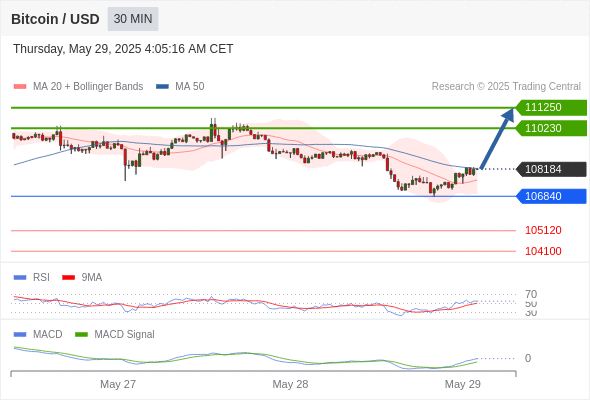Click the Bitcoin / USD chart title
The width and height of the screenshot is (590, 400).
click(x=55, y=19)
